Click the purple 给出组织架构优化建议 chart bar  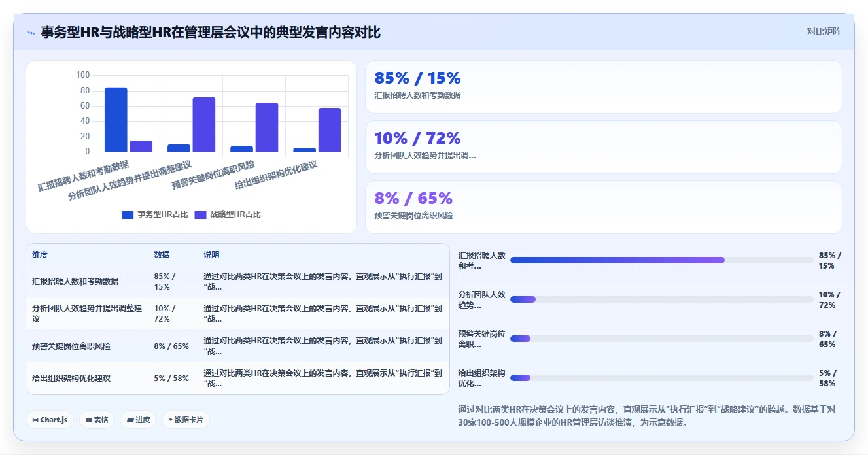coord(330,130)
